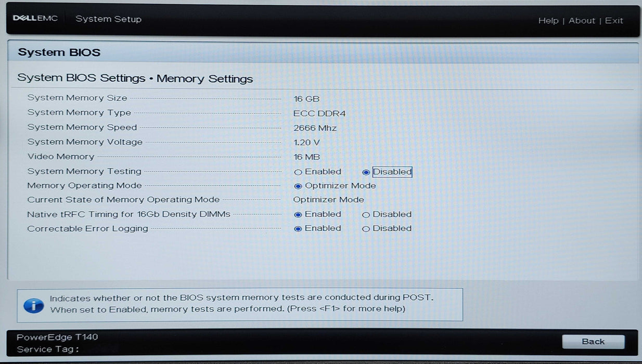
Task: Click the System Memory Speed row
Action: [82, 127]
